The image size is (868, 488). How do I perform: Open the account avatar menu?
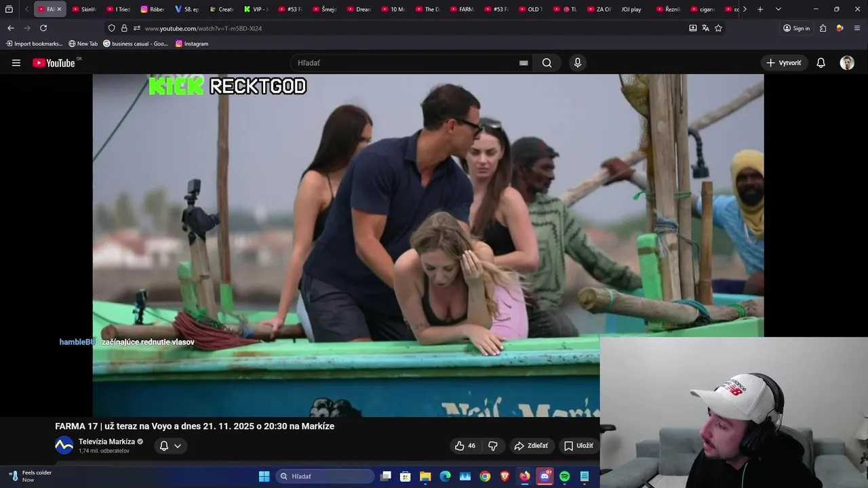(x=847, y=63)
